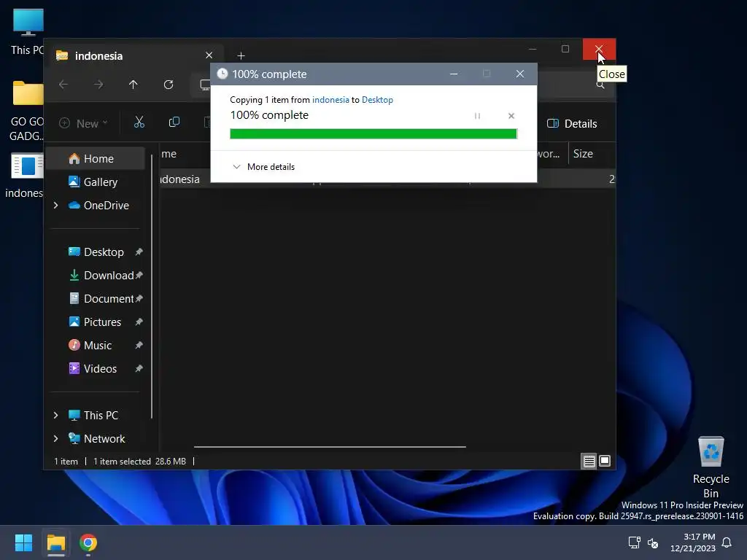Launch Google Chrome from the taskbar
Image resolution: width=747 pixels, height=560 pixels.
click(88, 542)
